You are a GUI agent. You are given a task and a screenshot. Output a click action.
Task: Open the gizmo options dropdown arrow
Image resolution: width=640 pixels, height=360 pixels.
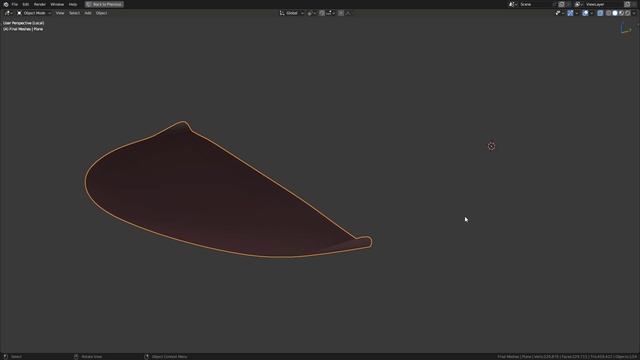577,13
